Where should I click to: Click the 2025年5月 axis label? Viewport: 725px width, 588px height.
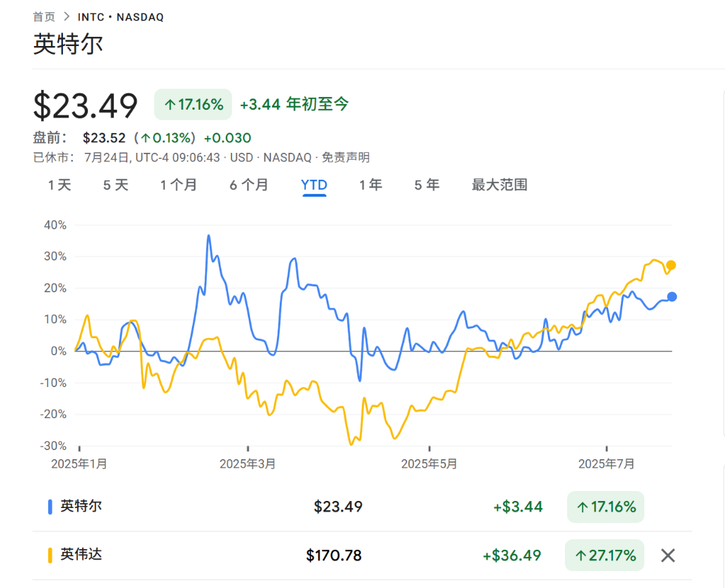coord(429,463)
